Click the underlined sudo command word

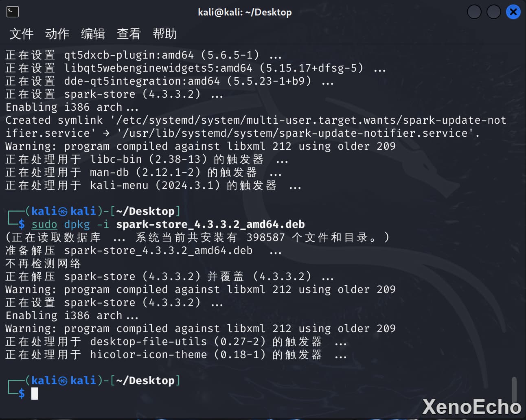tap(44, 224)
